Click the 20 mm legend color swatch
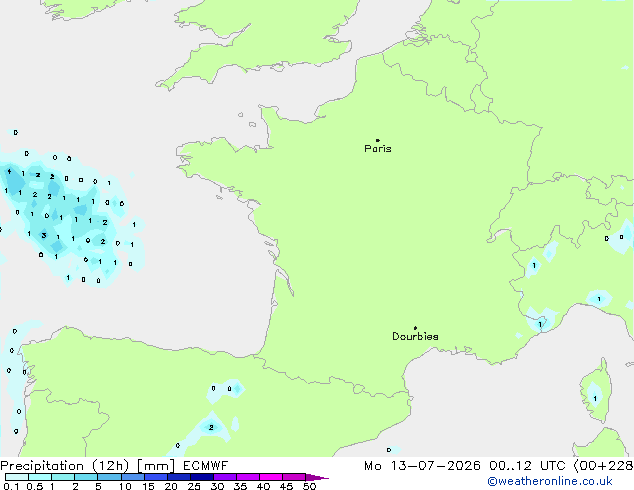The width and height of the screenshot is (634, 490). point(179,477)
